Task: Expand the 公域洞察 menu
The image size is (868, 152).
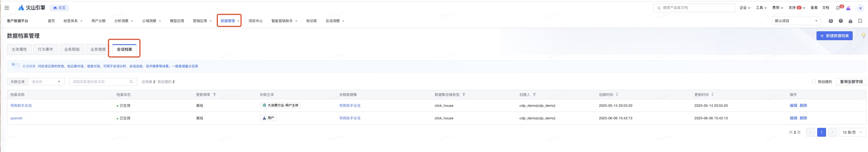Action: tap(151, 21)
